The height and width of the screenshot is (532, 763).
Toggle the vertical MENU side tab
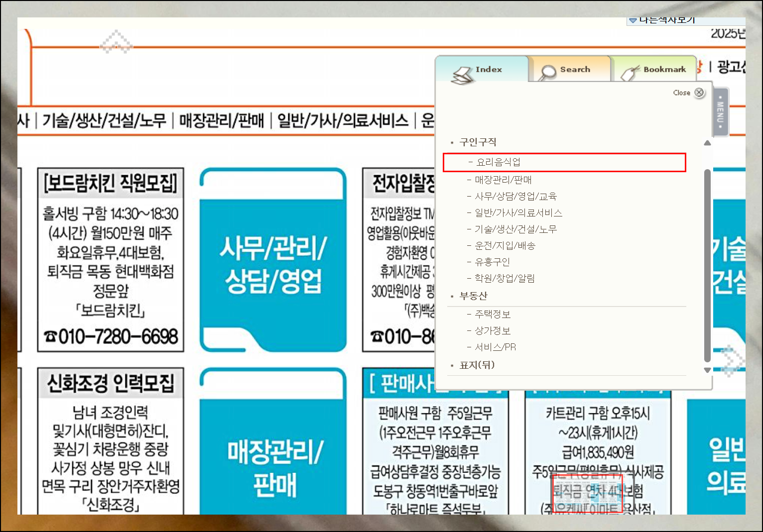720,111
